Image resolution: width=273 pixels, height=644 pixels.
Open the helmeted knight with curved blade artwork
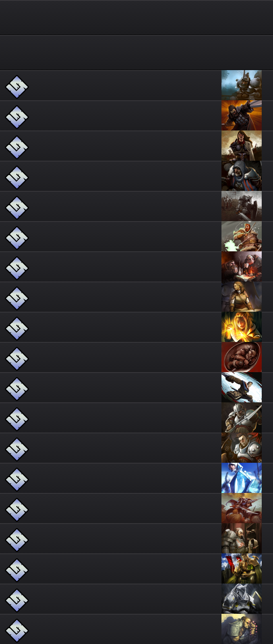point(242,418)
